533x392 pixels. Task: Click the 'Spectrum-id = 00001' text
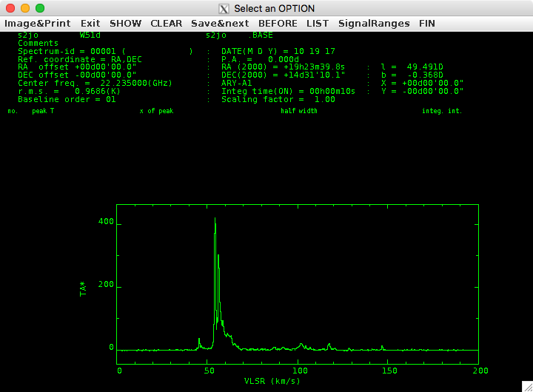67,51
